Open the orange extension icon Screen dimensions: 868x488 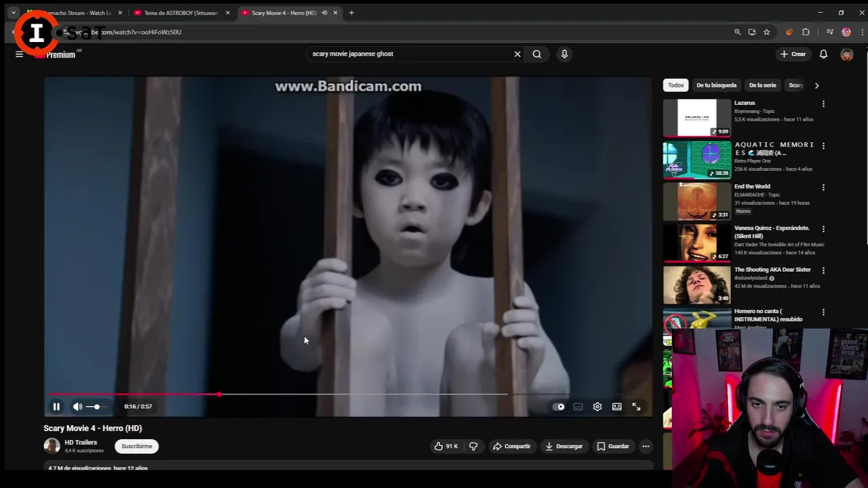coord(789,32)
